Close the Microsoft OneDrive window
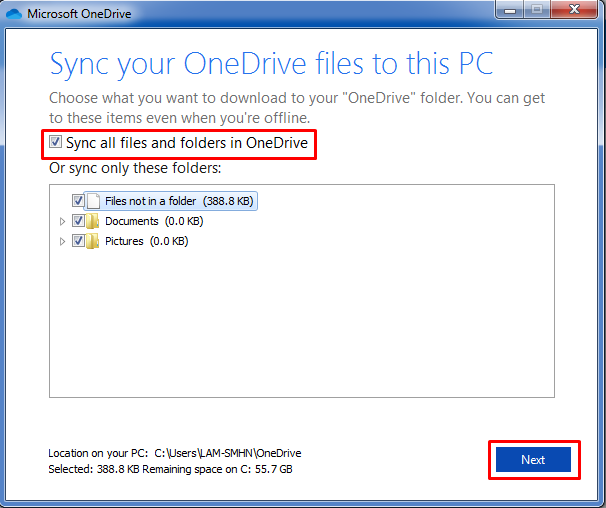 click(x=575, y=9)
